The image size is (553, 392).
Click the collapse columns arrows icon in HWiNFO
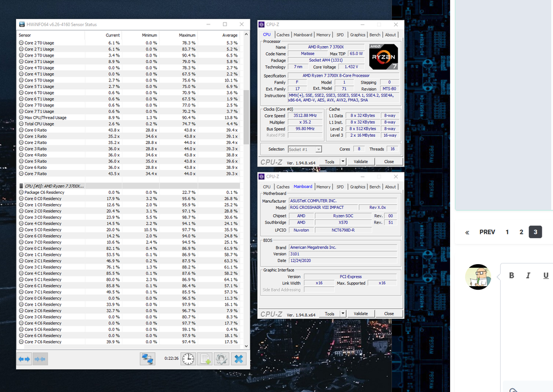point(40,359)
